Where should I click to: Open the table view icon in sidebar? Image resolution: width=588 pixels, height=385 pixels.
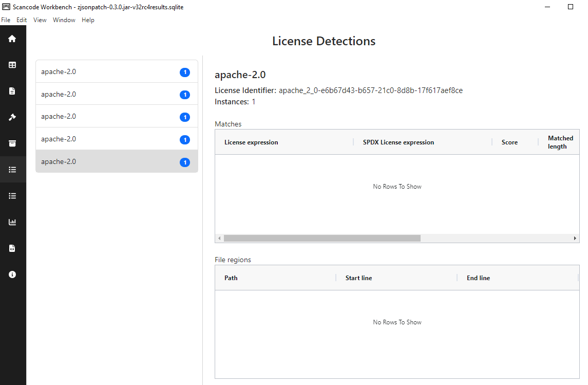coord(12,65)
